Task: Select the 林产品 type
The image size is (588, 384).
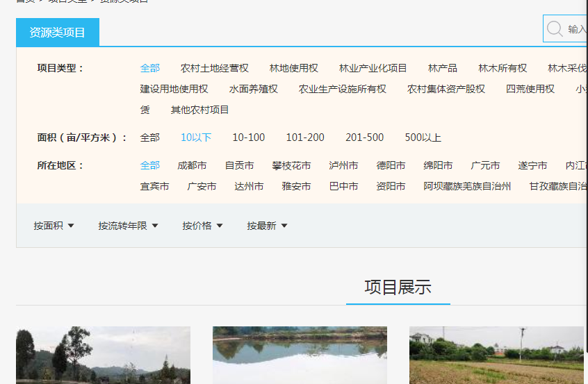Action: click(443, 68)
